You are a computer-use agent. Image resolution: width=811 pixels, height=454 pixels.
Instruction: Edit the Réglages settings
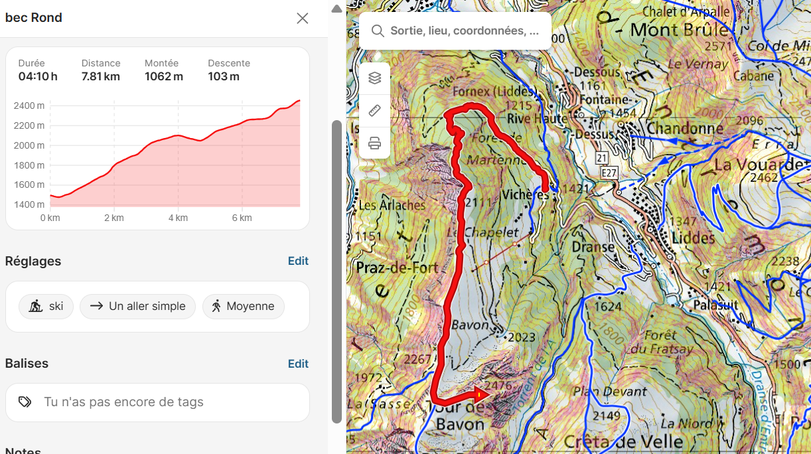pyautogui.click(x=298, y=261)
